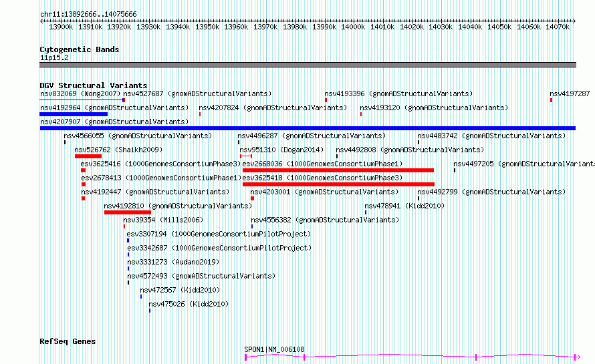Click the 13900k ruler position
Viewport: 595px width, 364px height.
pos(61,27)
